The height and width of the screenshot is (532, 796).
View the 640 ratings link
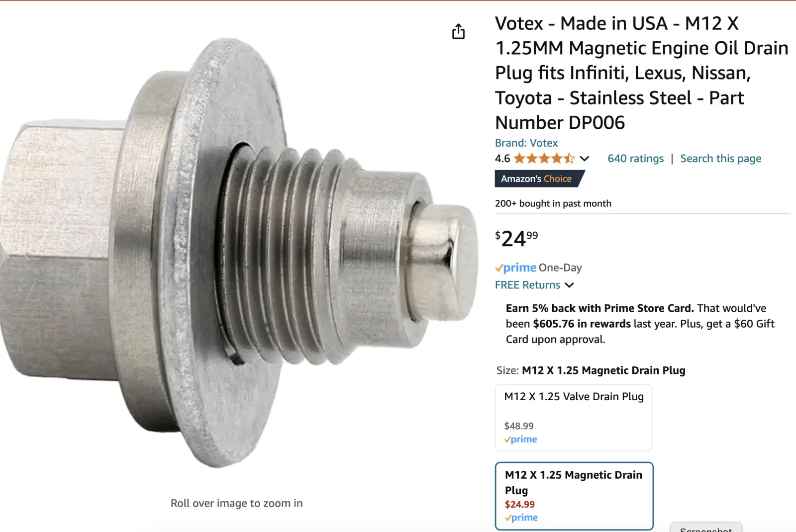point(635,159)
